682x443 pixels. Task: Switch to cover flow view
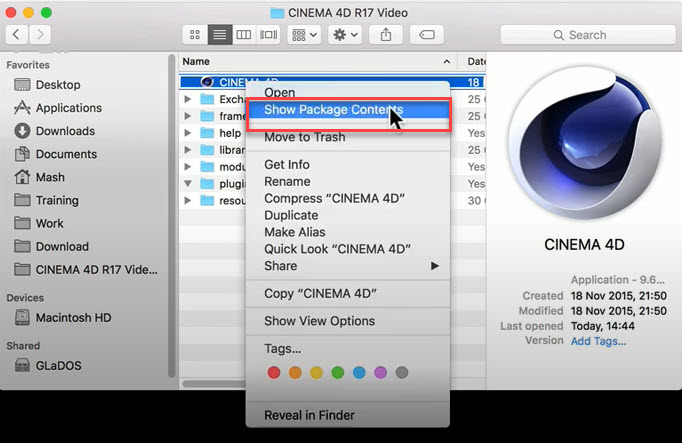268,35
